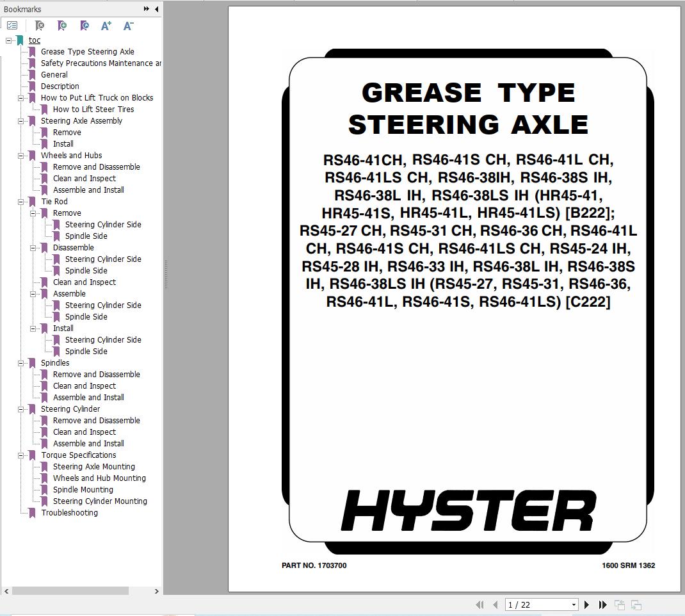Image resolution: width=685 pixels, height=616 pixels.
Task: Click the bookmarks scrollbar right arrow
Action: pyautogui.click(x=157, y=591)
